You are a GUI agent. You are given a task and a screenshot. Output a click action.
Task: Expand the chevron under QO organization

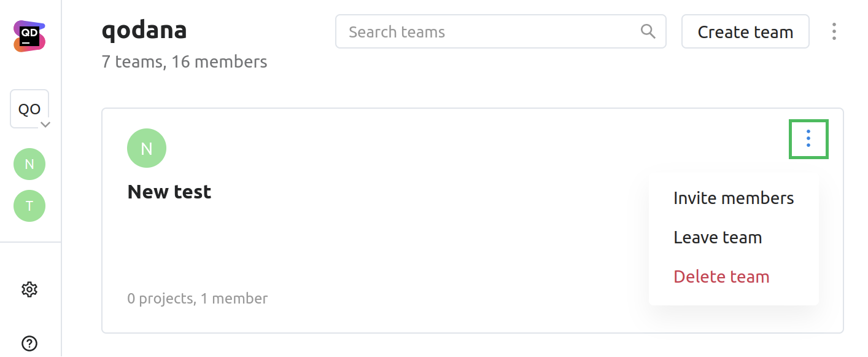tap(45, 125)
